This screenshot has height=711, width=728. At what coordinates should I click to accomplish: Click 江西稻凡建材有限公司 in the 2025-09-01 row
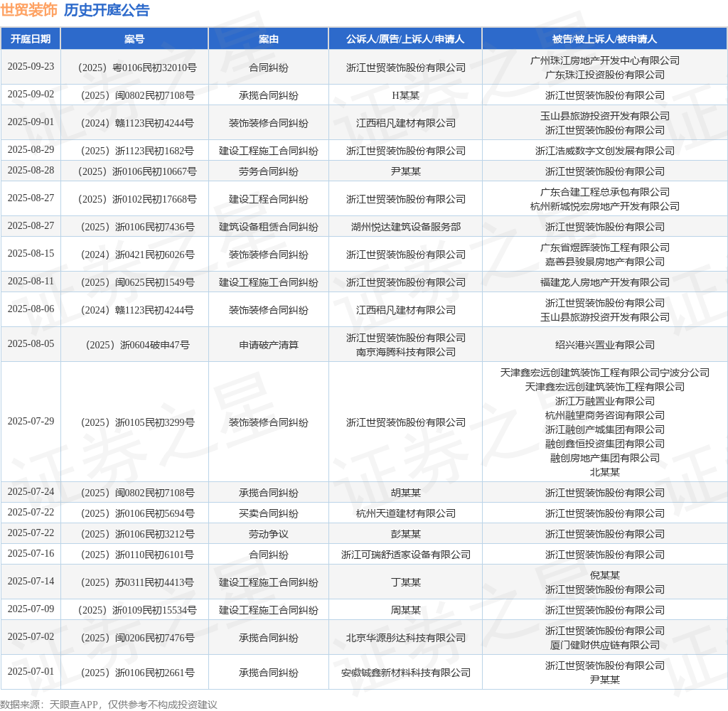click(x=405, y=123)
